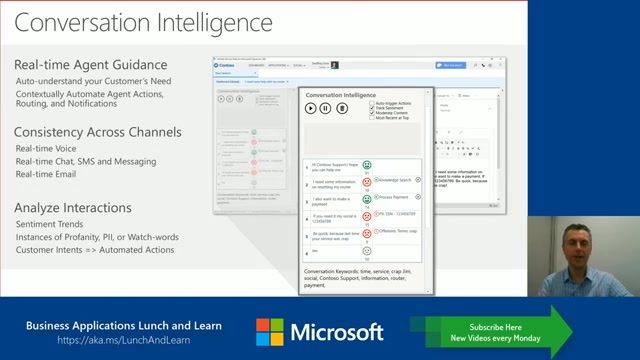Click the Conversation Keywords summary text
The image size is (640, 360).
pyautogui.click(x=358, y=278)
